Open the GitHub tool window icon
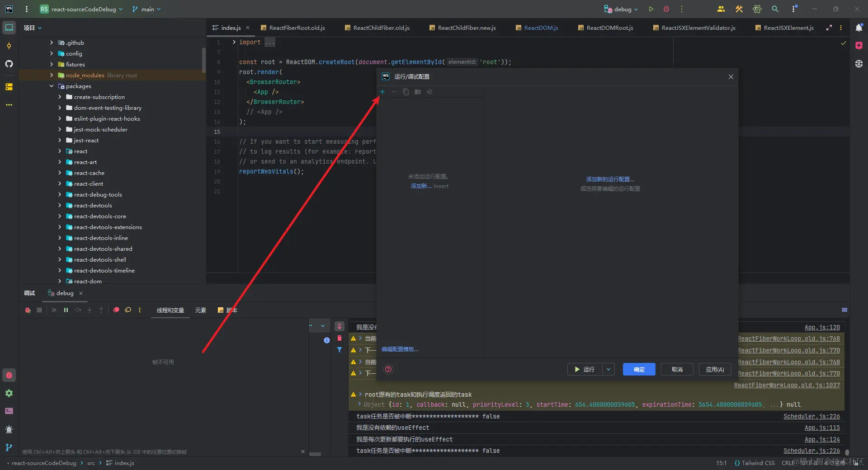 click(x=9, y=64)
